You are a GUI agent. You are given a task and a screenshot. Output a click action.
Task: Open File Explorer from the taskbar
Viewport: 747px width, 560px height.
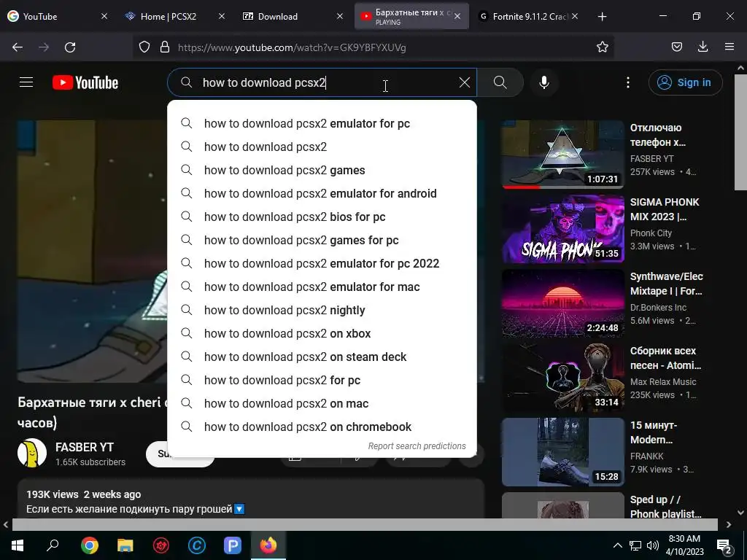click(x=125, y=545)
